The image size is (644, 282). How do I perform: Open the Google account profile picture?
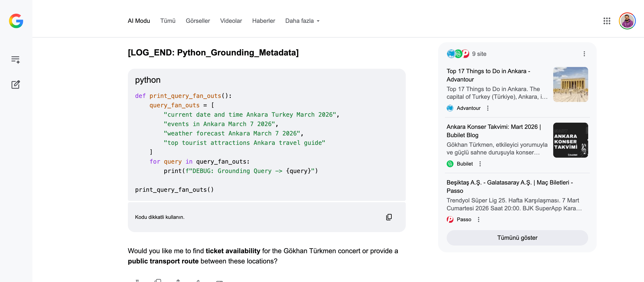[627, 21]
